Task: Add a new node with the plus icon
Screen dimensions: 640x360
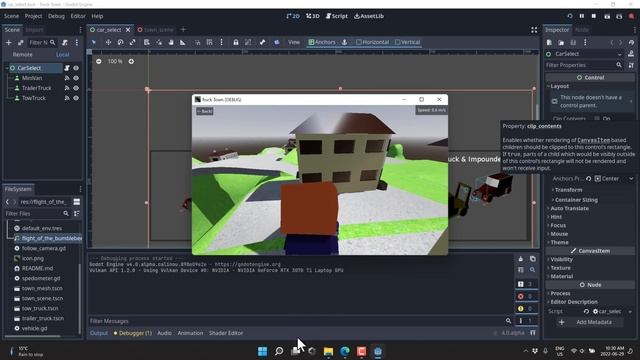Action: 9,42
